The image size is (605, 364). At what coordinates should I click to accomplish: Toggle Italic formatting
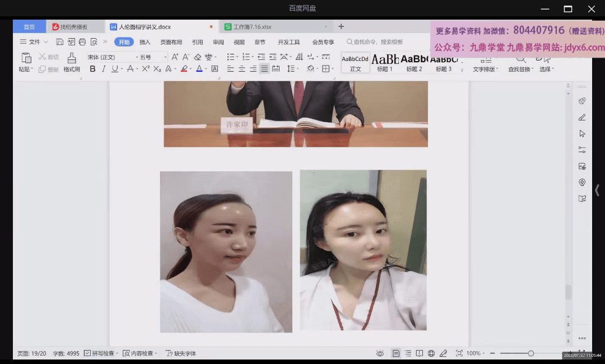point(104,69)
